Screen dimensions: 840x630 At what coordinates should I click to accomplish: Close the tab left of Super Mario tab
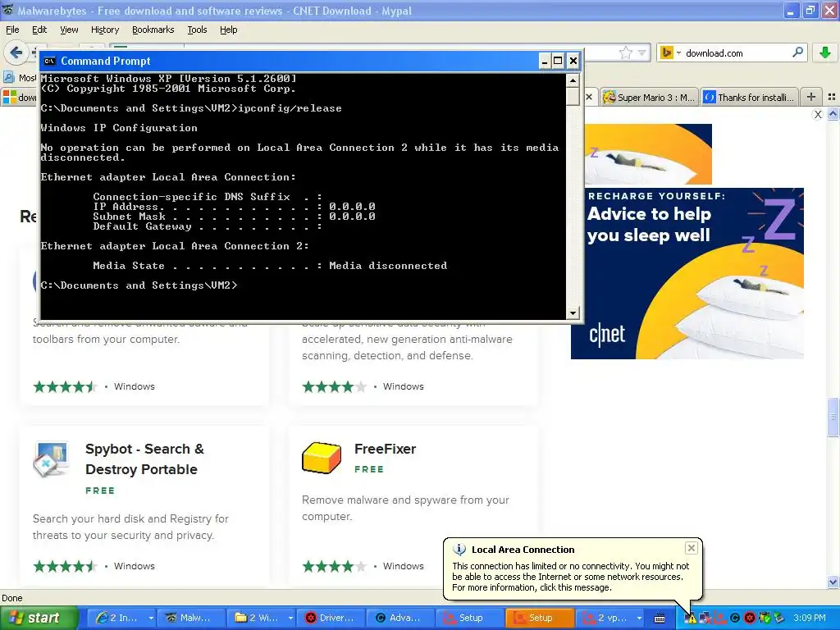point(589,97)
